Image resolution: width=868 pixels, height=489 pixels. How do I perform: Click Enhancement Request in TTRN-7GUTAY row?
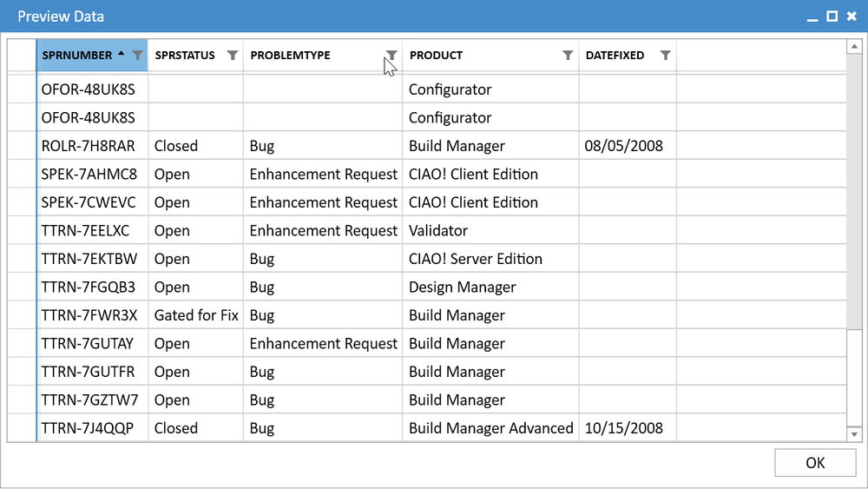click(x=323, y=343)
